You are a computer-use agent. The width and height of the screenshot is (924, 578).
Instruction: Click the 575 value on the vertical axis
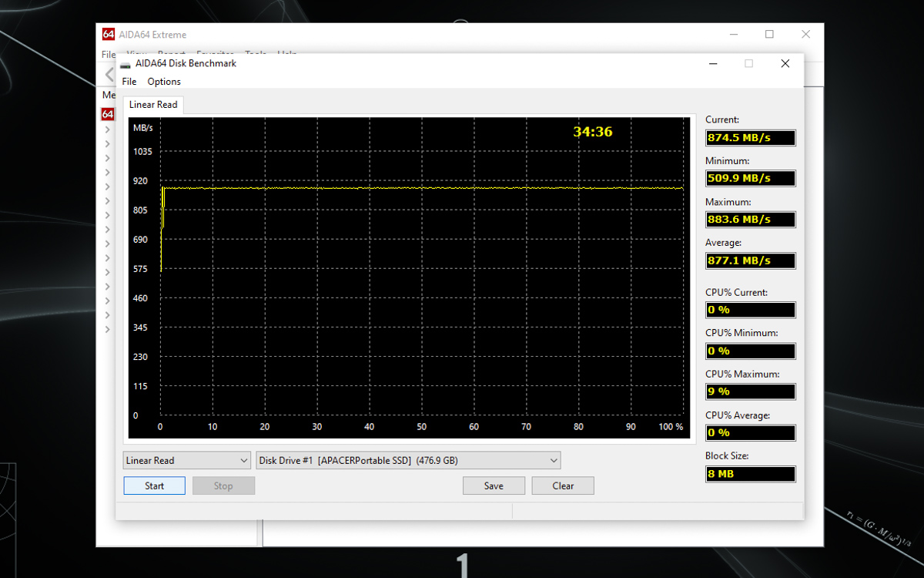(x=140, y=269)
